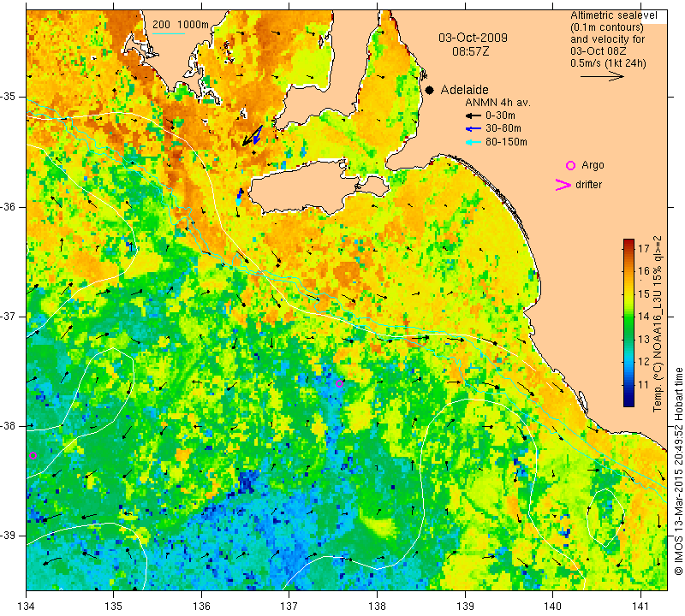The height and width of the screenshot is (616, 685).
Task: Click the longitude axis label '136'
Action: (202, 607)
